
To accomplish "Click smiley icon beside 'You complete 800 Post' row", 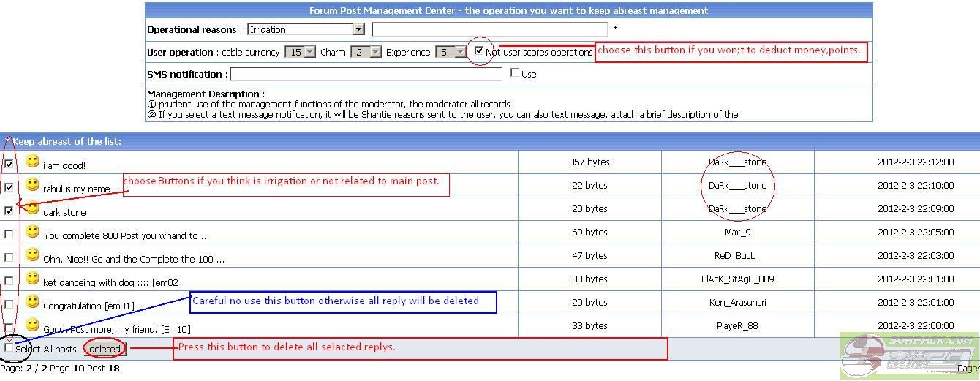I will tap(32, 231).
